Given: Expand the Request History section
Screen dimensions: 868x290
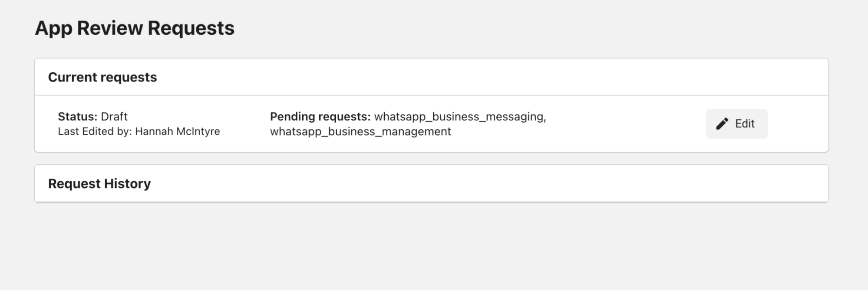Looking at the screenshot, I should [x=99, y=184].
